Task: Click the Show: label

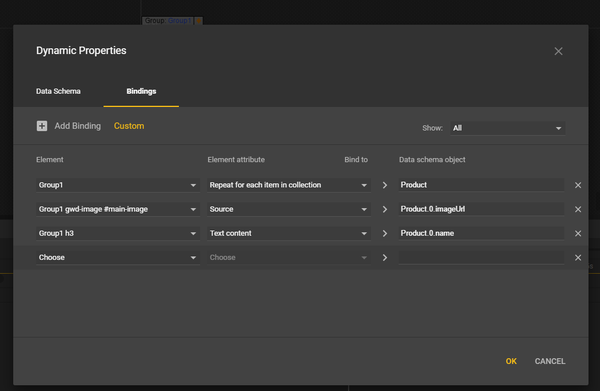Action: tap(432, 128)
